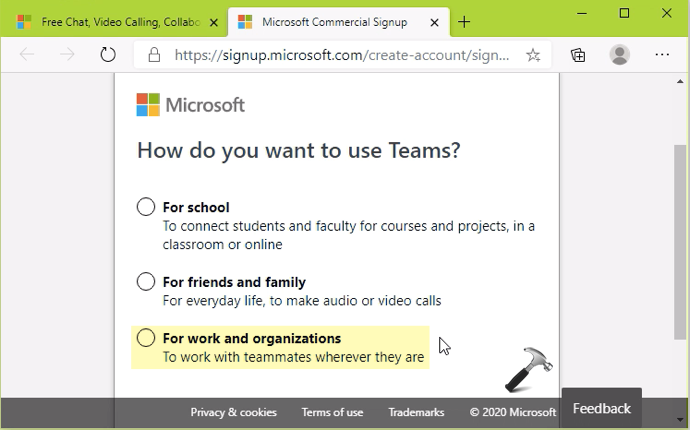Click 'How do you want to use Teams?' heading

click(299, 151)
